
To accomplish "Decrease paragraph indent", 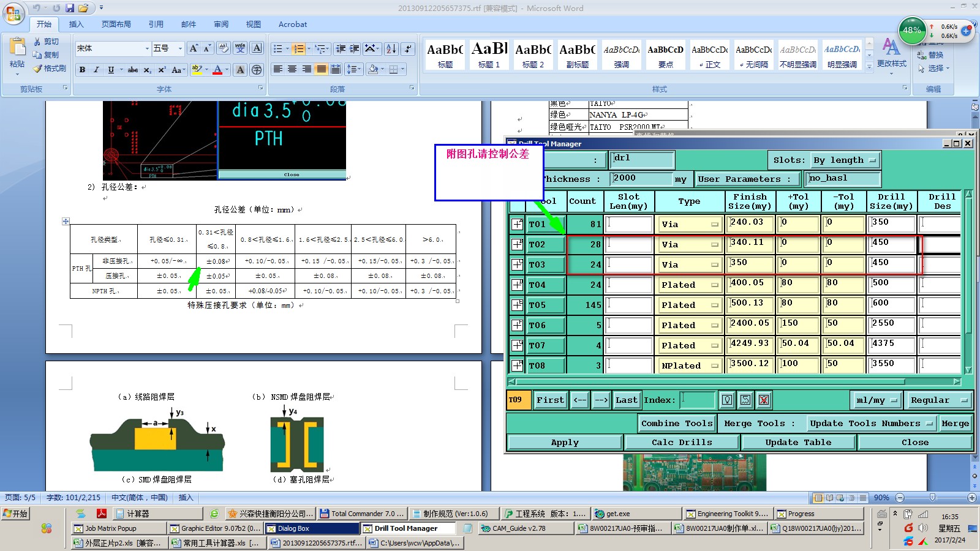I will coord(341,48).
